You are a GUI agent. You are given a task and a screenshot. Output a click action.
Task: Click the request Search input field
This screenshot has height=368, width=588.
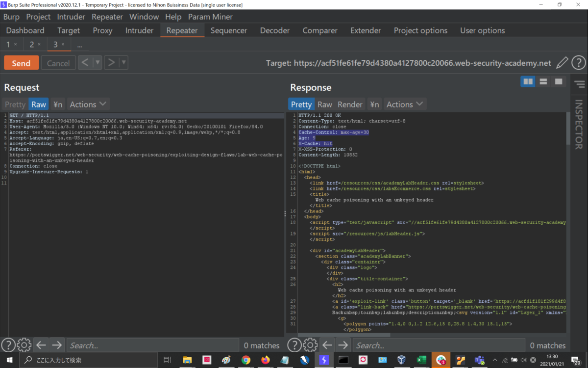coord(152,345)
